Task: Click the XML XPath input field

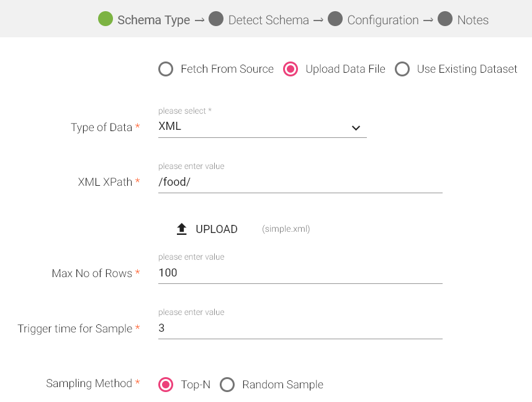Action: [x=298, y=182]
